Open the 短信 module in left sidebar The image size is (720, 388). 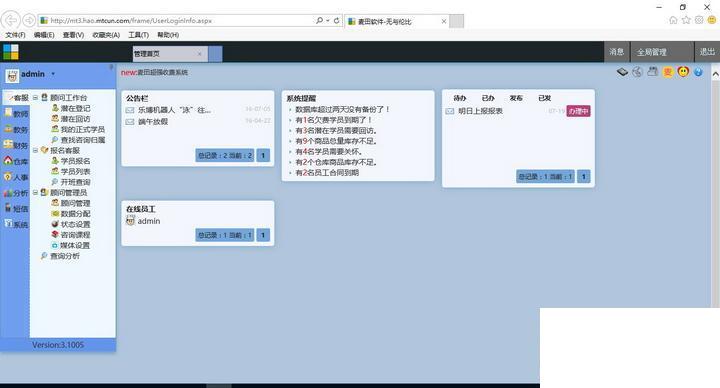click(17, 208)
